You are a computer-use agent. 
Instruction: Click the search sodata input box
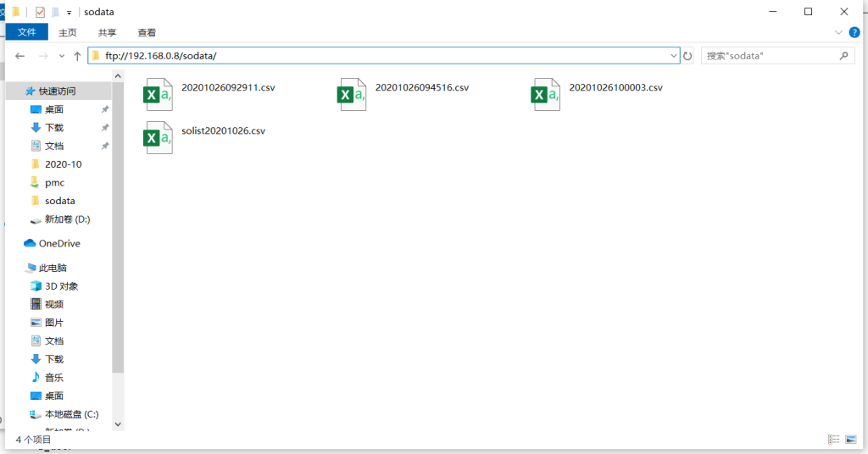coord(770,56)
